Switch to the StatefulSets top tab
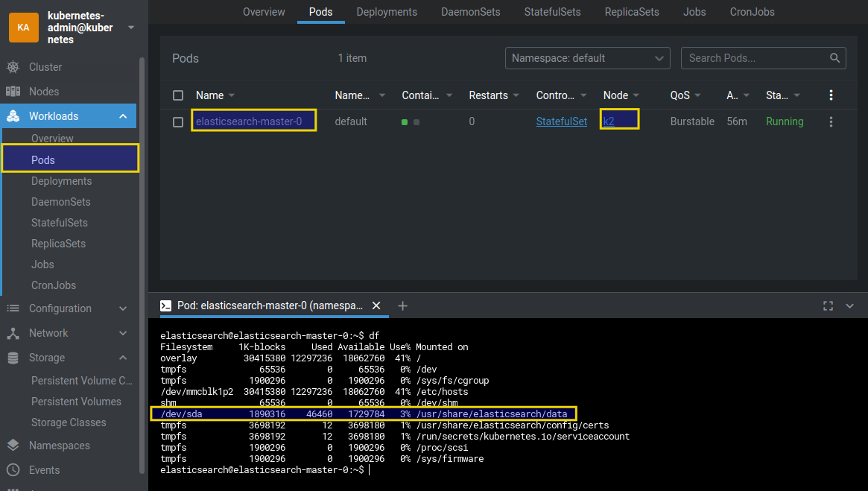868x491 pixels. (x=552, y=12)
